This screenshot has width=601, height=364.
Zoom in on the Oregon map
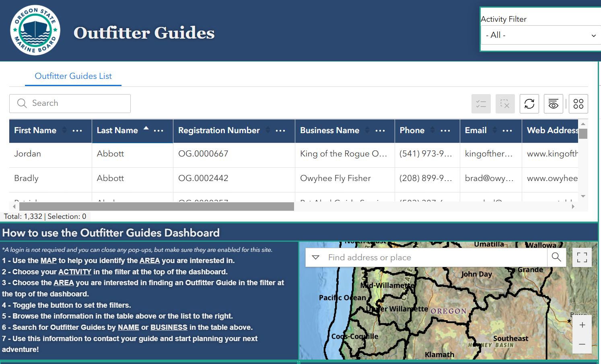click(x=582, y=325)
